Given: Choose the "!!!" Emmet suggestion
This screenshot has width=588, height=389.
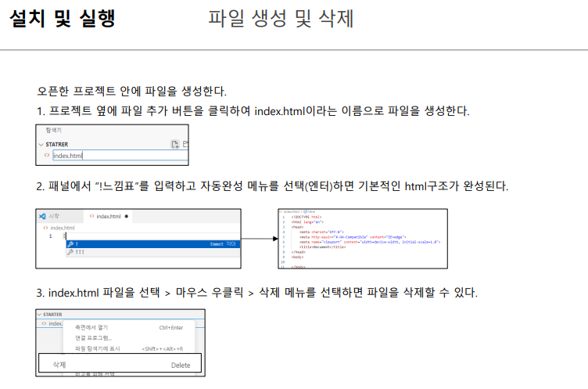Looking at the screenshot, I should pos(153,252).
